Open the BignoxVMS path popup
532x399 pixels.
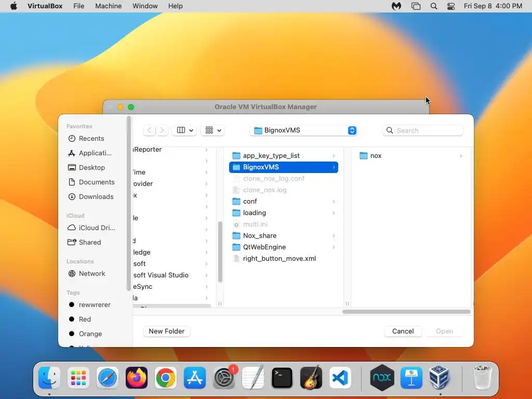(303, 130)
